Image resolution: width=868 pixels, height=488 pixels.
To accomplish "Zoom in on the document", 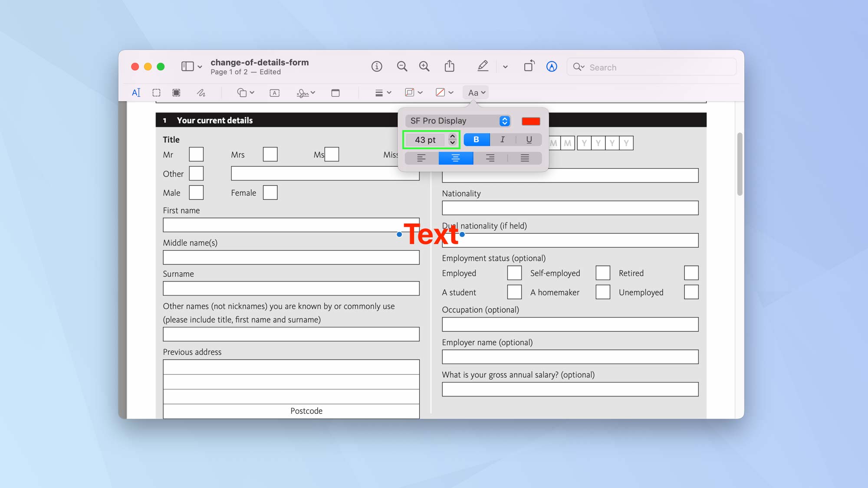I will coord(424,66).
